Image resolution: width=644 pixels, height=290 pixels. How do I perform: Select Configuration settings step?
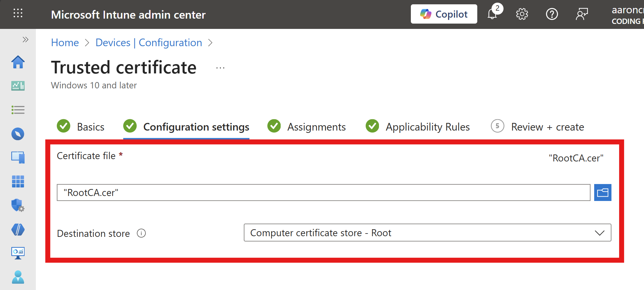click(x=186, y=127)
